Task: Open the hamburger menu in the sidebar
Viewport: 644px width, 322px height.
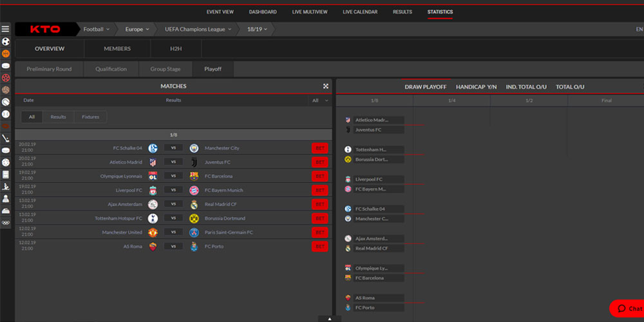Action: tap(6, 29)
